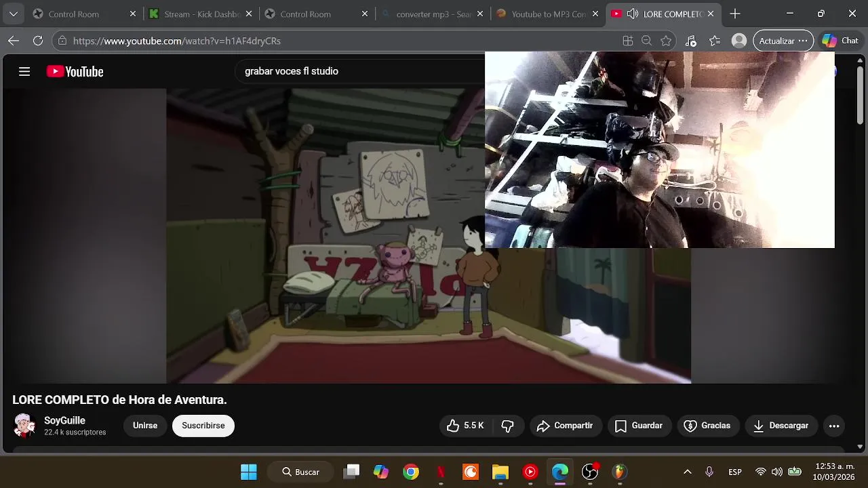Click the microphone tray icon
Image resolution: width=868 pixels, height=488 pixels.
709,472
